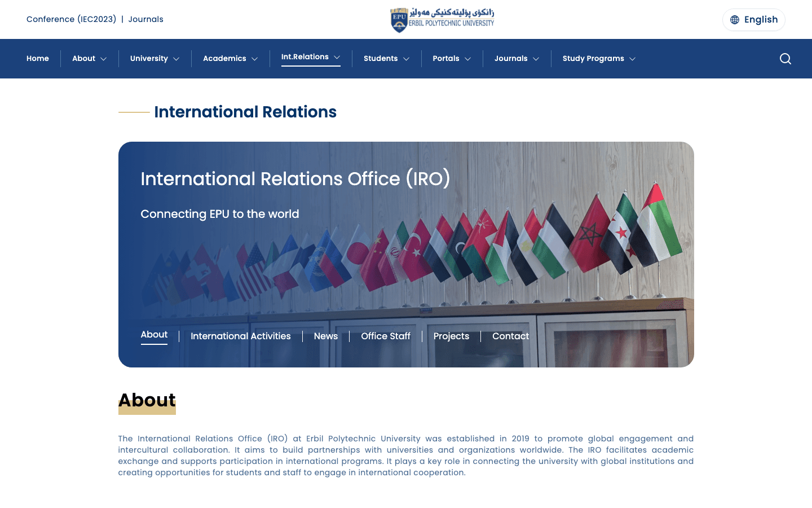
Task: Open the Students menu item
Action: [381, 59]
